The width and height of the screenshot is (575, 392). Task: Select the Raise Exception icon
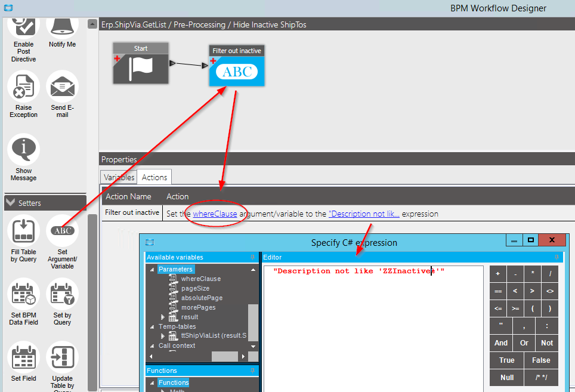pos(23,87)
